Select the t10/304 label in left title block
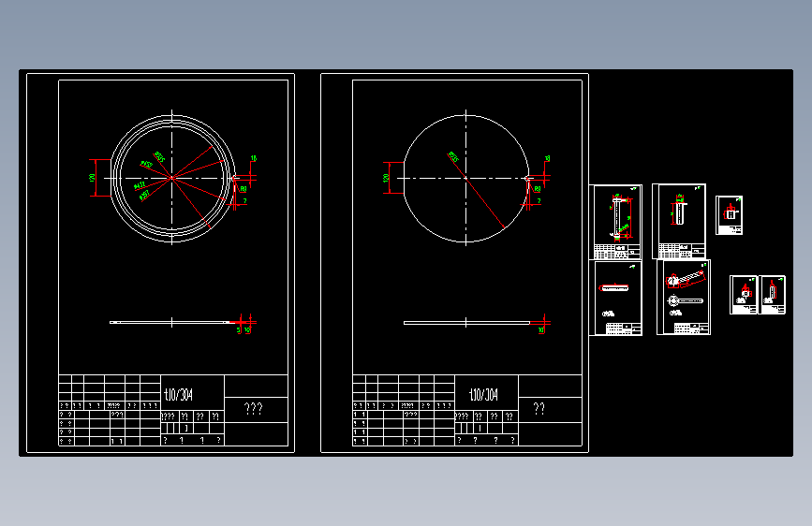 179,395
